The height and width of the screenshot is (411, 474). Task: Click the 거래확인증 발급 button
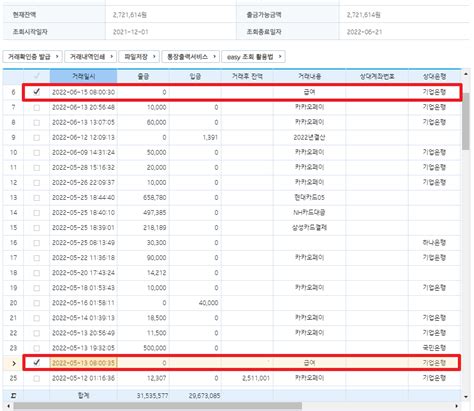(32, 57)
